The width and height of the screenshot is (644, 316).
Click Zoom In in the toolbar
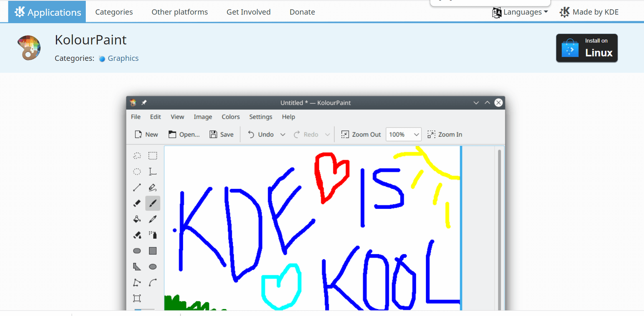tap(445, 134)
